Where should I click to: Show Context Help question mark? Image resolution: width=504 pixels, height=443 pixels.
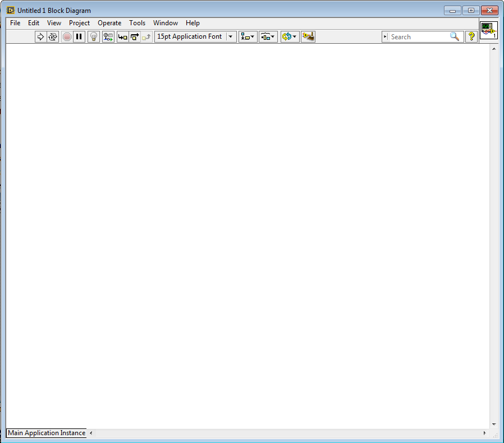click(x=471, y=36)
